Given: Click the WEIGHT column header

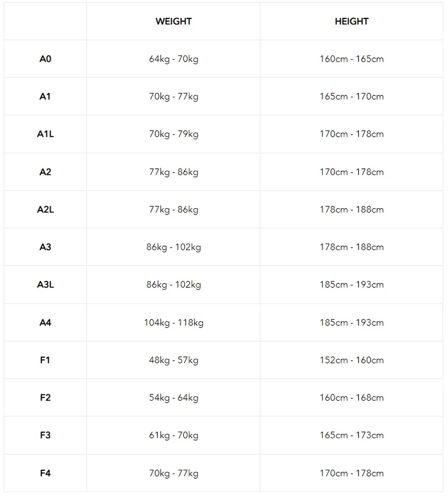Looking at the screenshot, I should [x=174, y=21].
